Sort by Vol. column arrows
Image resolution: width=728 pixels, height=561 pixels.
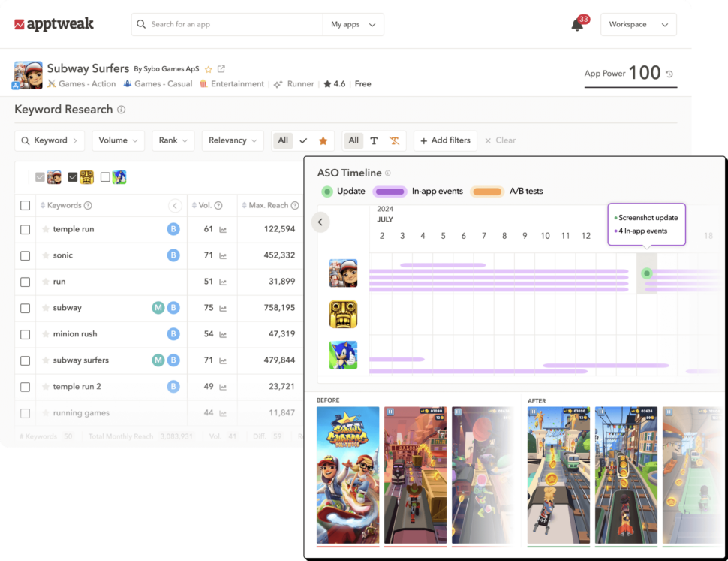pyautogui.click(x=194, y=205)
